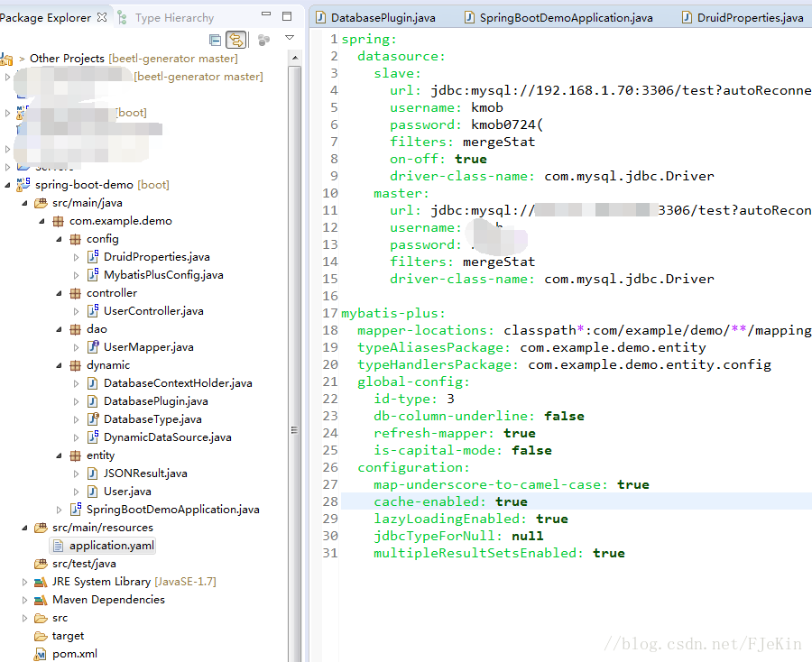Click the 'mybatis-plus:' line in editor

[x=393, y=313]
